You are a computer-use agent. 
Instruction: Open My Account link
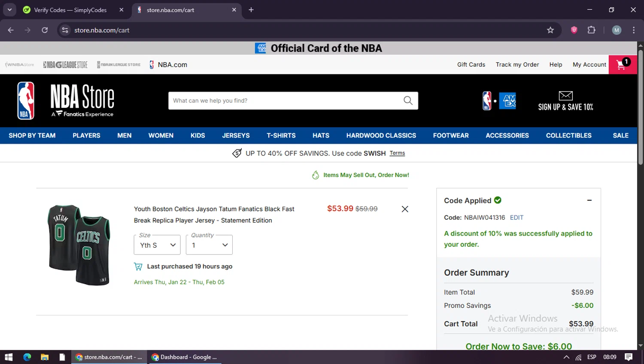coord(589,64)
